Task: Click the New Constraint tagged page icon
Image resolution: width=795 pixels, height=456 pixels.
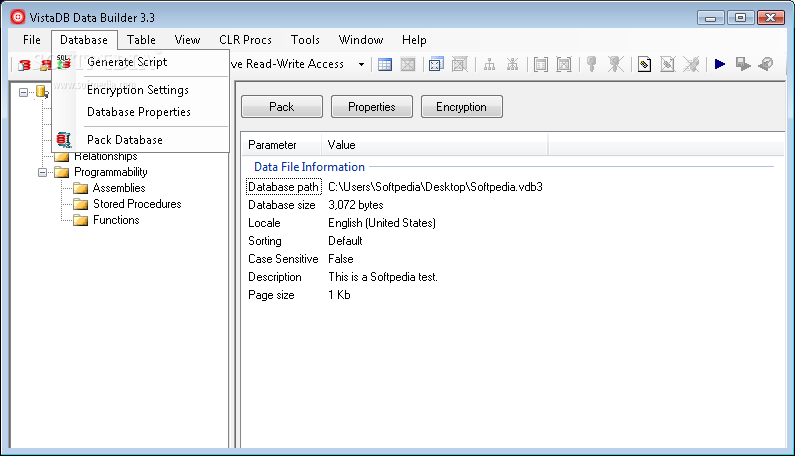Action: (644, 64)
